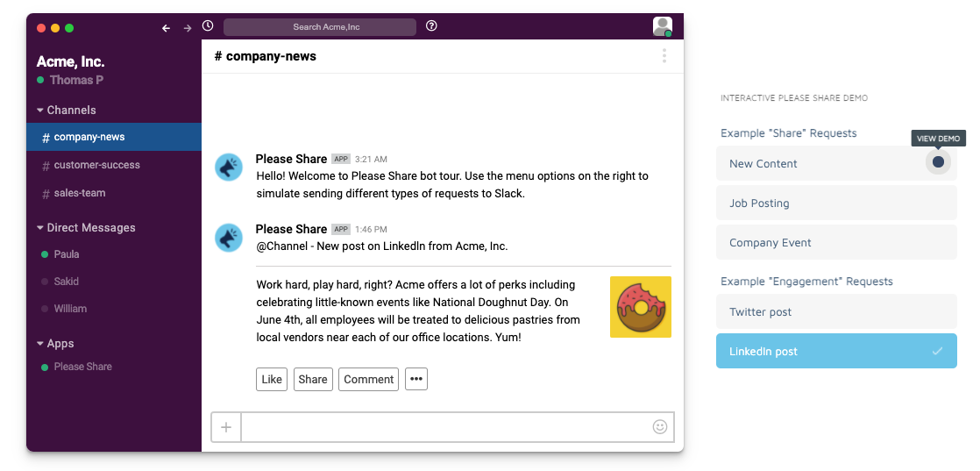
Task: Select LinkedIn post demo request
Action: click(x=836, y=351)
